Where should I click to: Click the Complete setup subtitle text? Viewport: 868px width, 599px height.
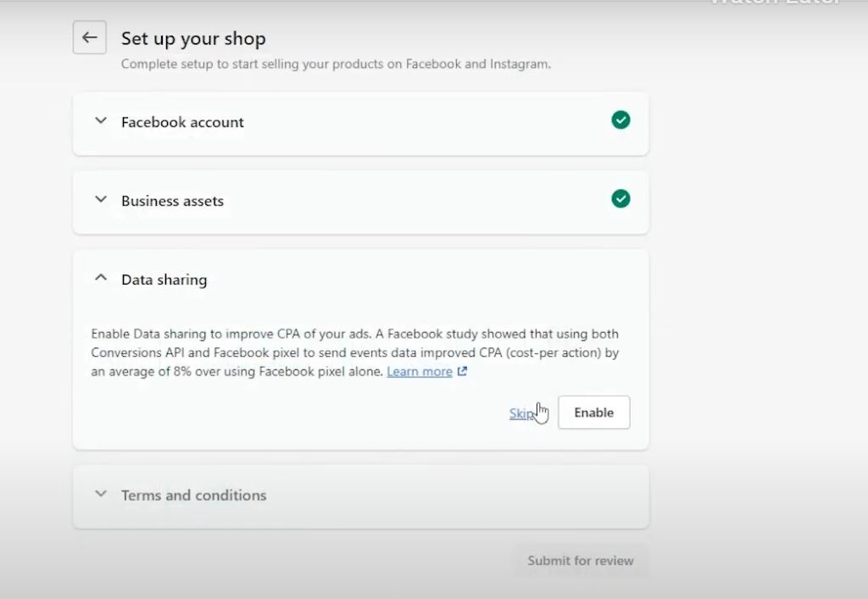click(x=336, y=64)
